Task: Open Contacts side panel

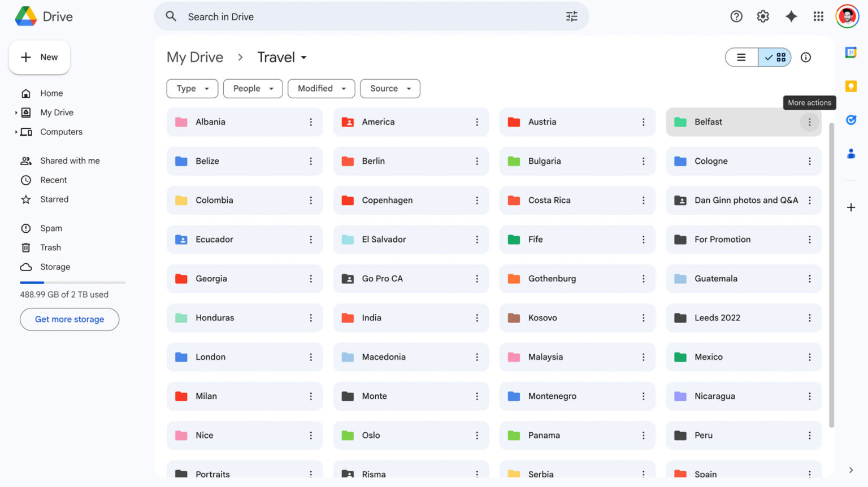Action: pos(851,153)
